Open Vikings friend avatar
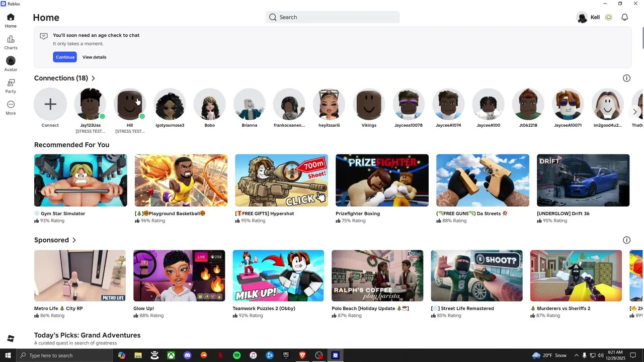The height and width of the screenshot is (362, 644). pyautogui.click(x=369, y=104)
